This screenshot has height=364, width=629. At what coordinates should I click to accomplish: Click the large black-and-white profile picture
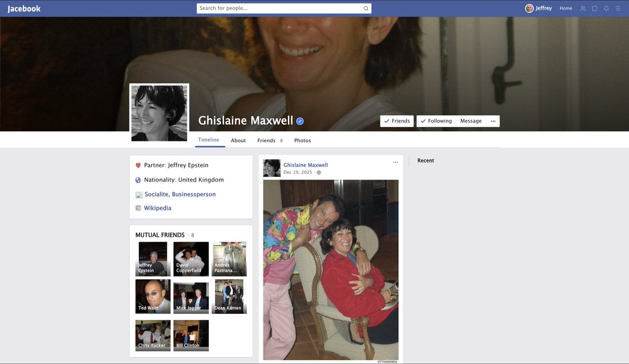coord(159,113)
